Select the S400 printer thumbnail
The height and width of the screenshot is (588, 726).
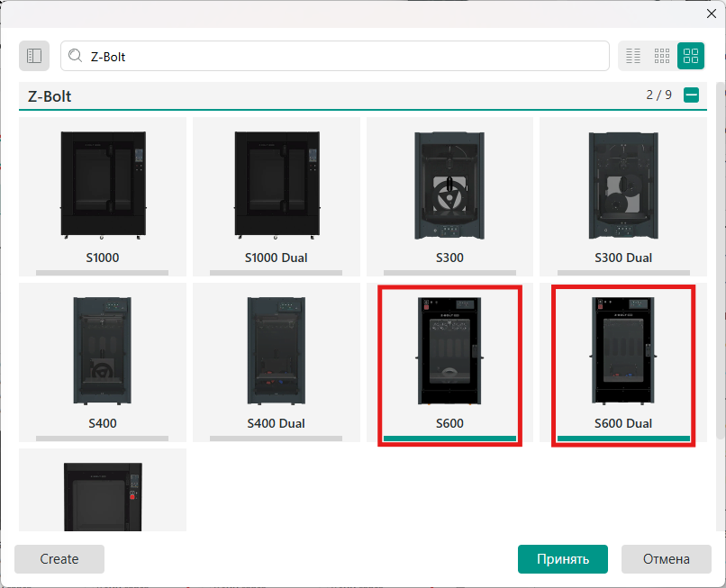(103, 350)
